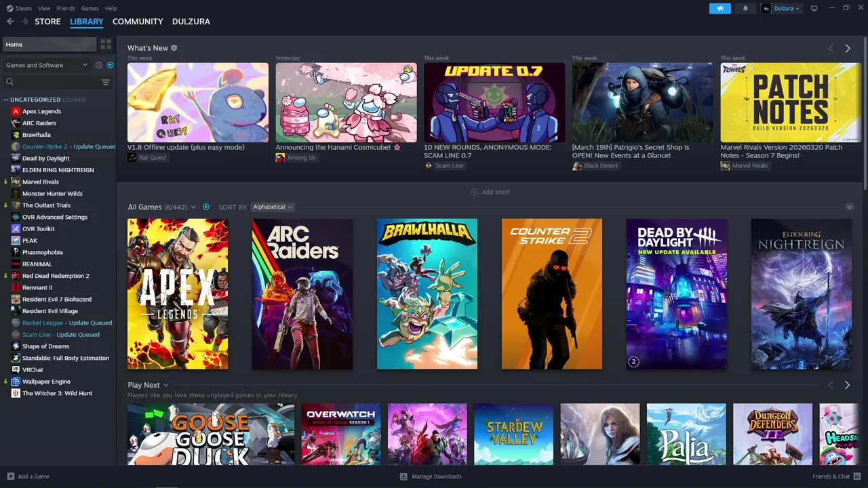Open Big Picture mode monitor icon
The width and height of the screenshot is (868, 488).
[x=814, y=8]
